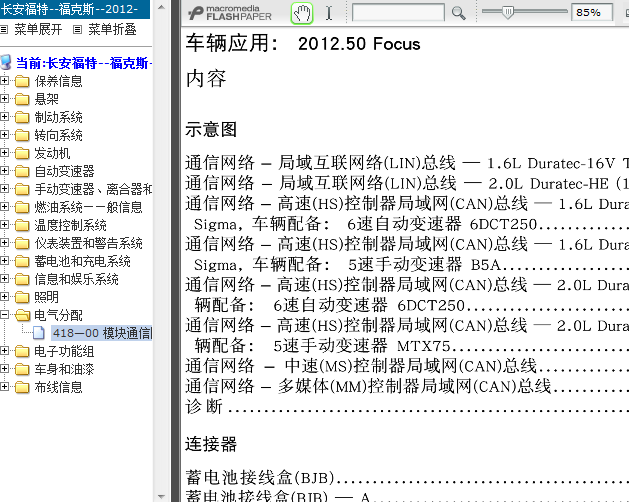Expand the 悬架 tree node
Viewport: 629px width, 502px height.
tap(4, 99)
